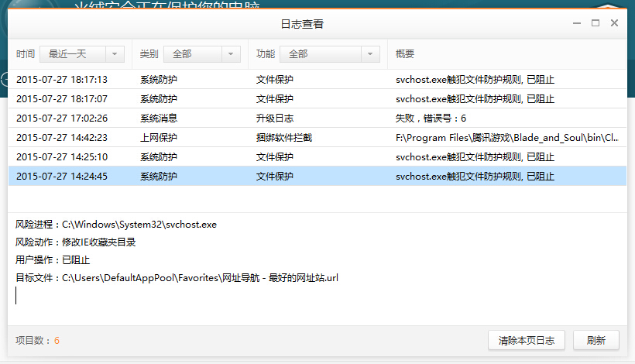This screenshot has width=635, height=364.
Task: Click the 概要 column header
Action: (x=405, y=54)
